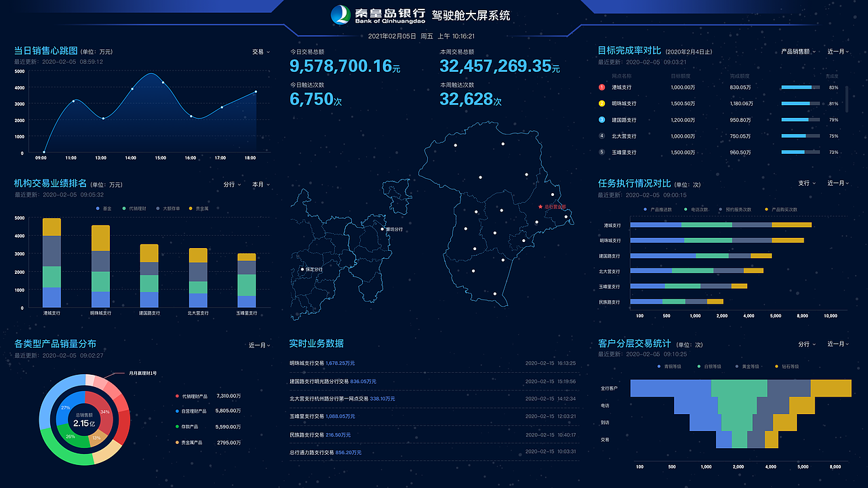The width and height of the screenshot is (868, 488).
Task: Open the 产品销售额 dropdown
Action: pos(798,51)
